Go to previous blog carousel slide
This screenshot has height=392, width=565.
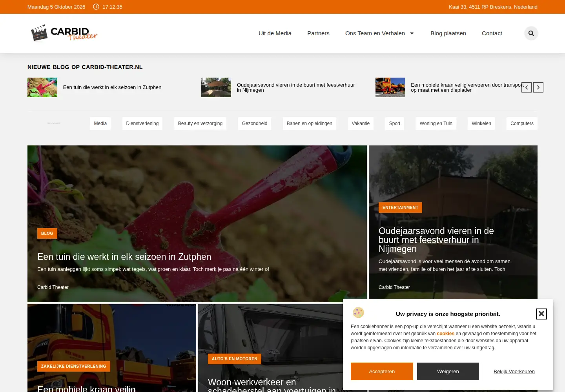[x=527, y=87]
